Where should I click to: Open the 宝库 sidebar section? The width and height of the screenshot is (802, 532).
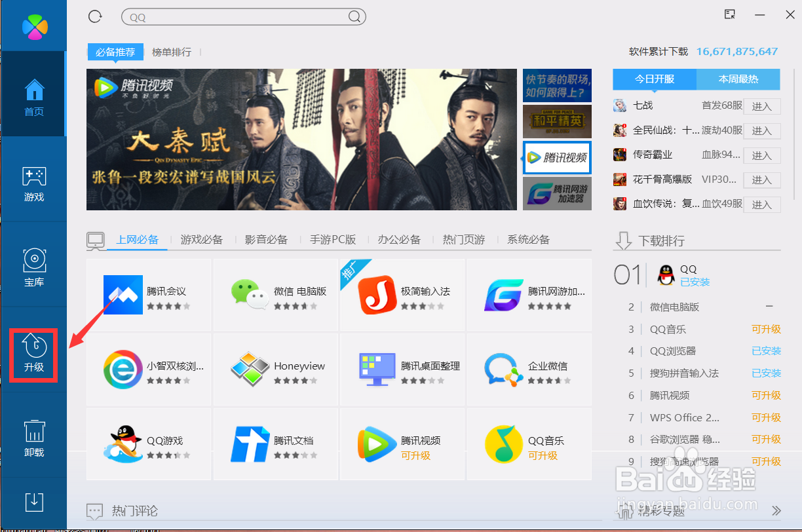point(33,265)
